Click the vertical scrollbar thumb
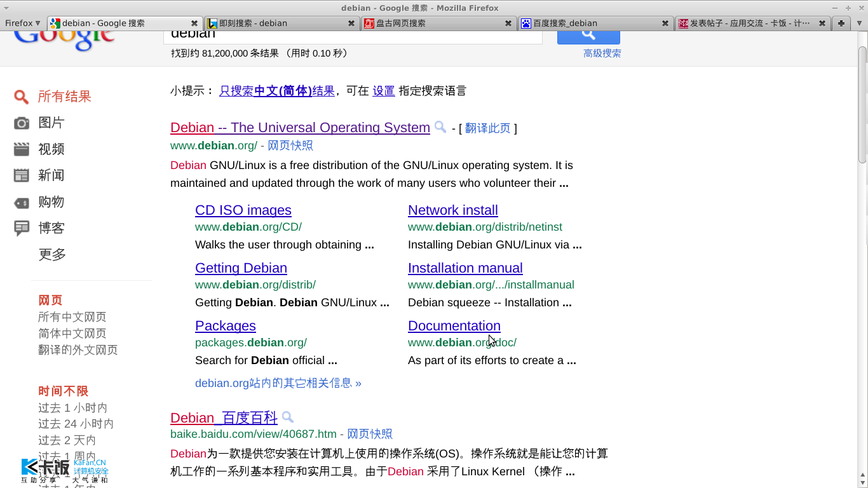Screen dimensions: 868x488 862,105
